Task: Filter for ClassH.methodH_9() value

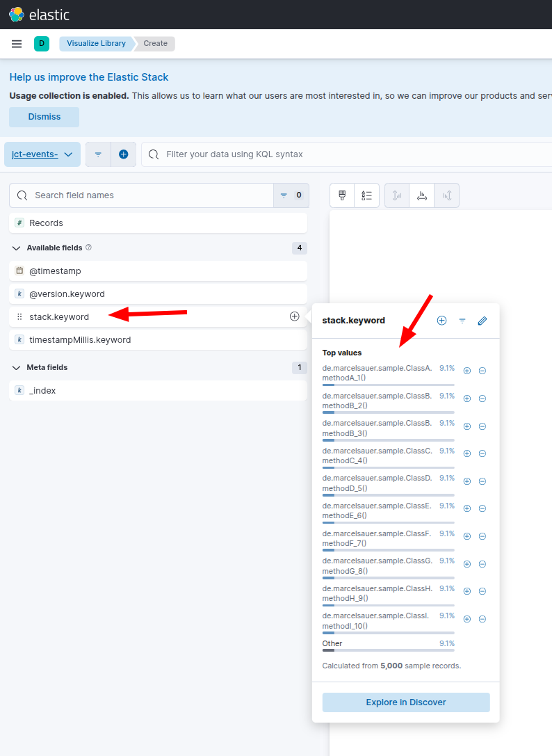Action: click(467, 591)
